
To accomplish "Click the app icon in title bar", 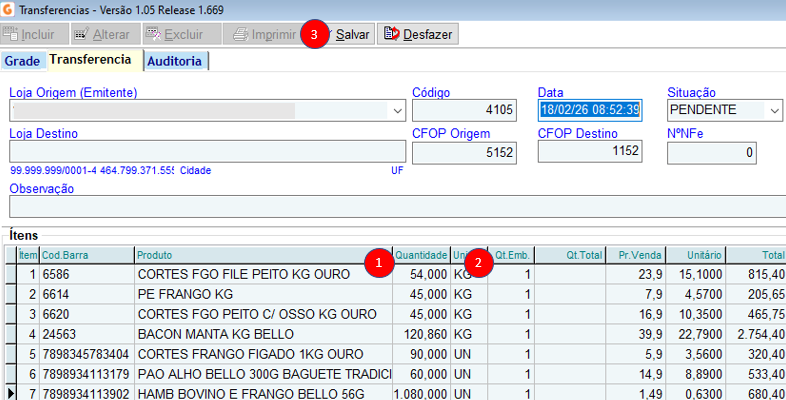I will tap(10, 9).
